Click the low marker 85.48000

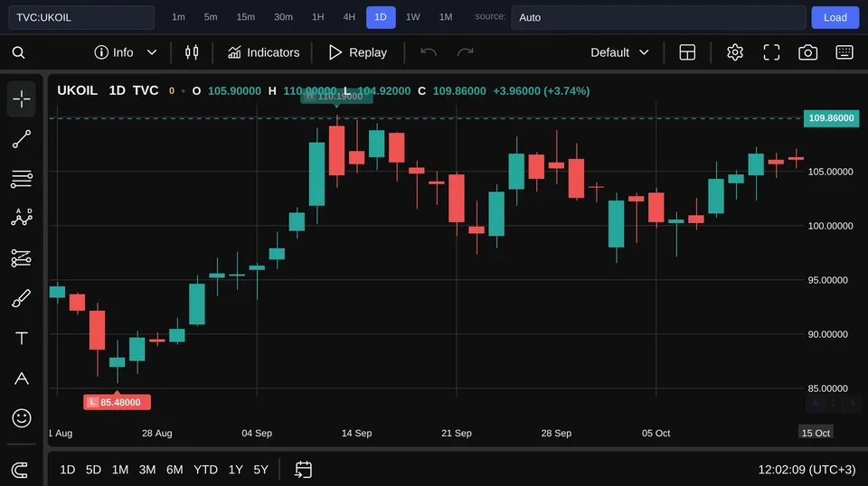point(117,402)
